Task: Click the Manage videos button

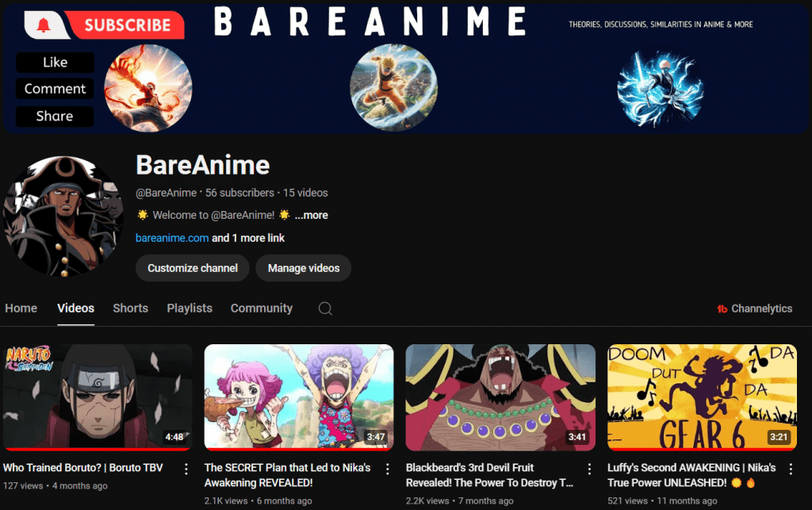Action: [304, 268]
